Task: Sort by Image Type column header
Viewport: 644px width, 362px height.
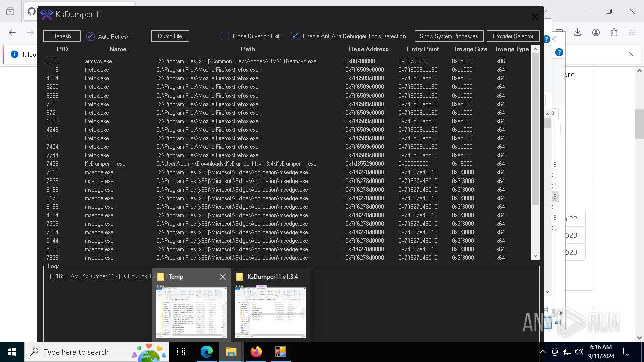Action: pos(512,49)
